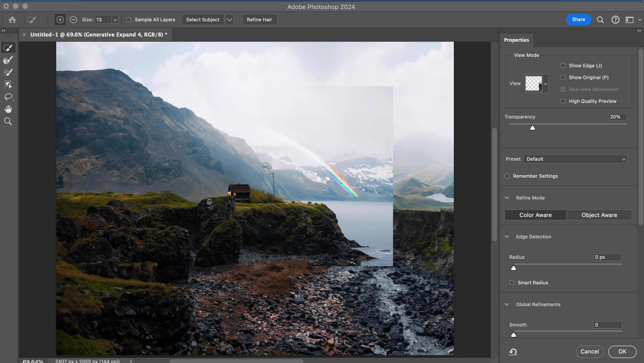Select the Object Selection tool
Viewport: 644px width, 363px height.
(x=8, y=84)
